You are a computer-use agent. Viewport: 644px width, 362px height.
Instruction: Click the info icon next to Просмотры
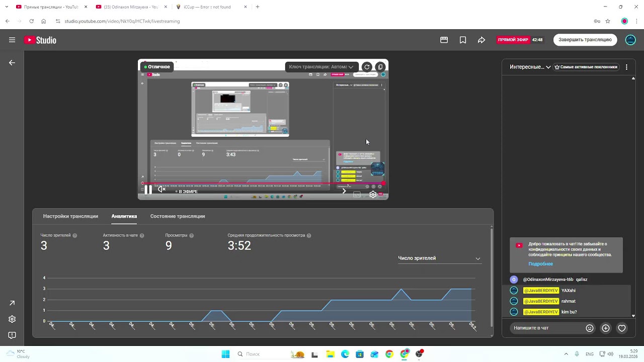tap(192, 235)
